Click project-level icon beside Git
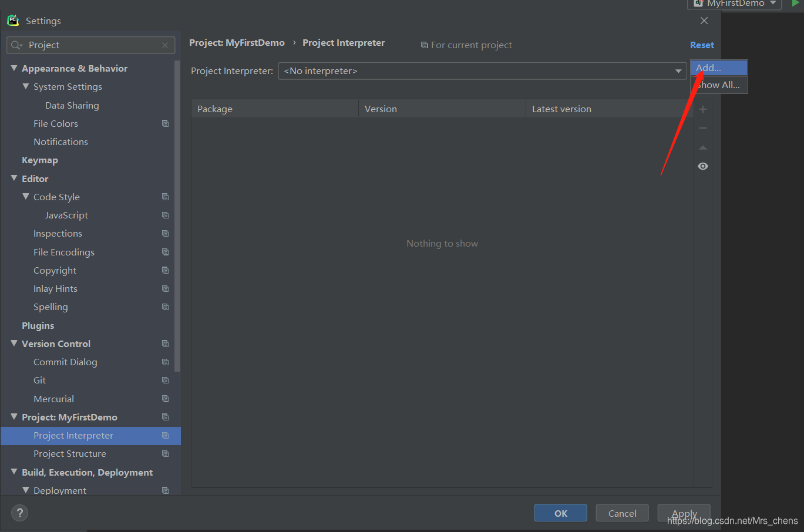The image size is (804, 532). click(x=165, y=380)
